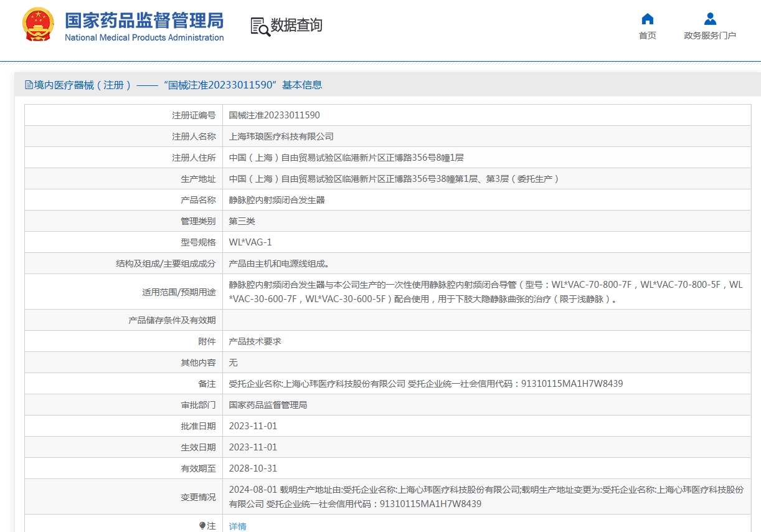Click the 型号规格 row label
Image resolution: width=761 pixels, height=532 pixels.
(198, 242)
